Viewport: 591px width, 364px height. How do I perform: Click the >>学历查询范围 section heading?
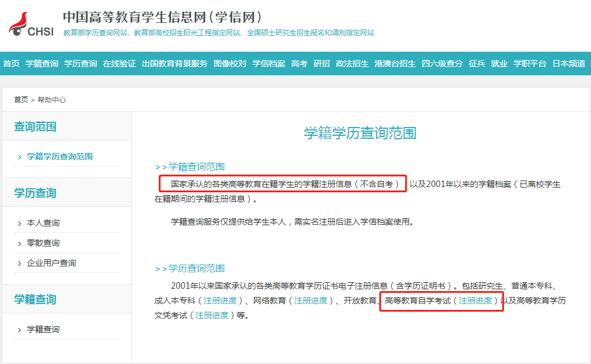click(190, 268)
